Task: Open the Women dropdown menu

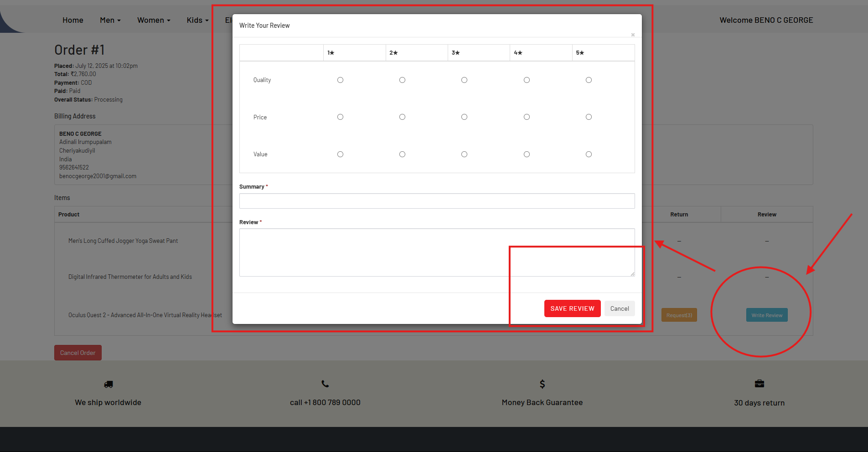Action: pos(153,20)
